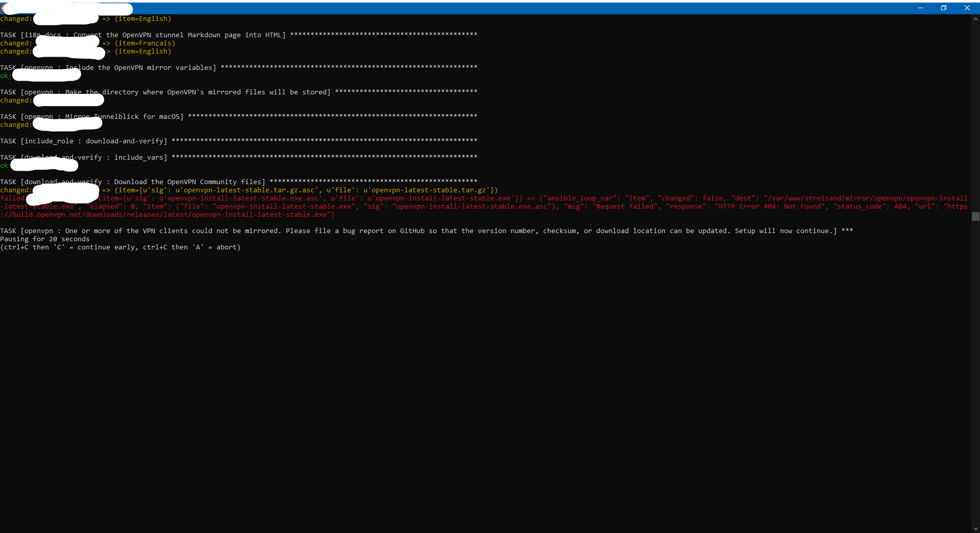The width and height of the screenshot is (980, 533).
Task: Minimize the terminal window
Action: pos(921,8)
